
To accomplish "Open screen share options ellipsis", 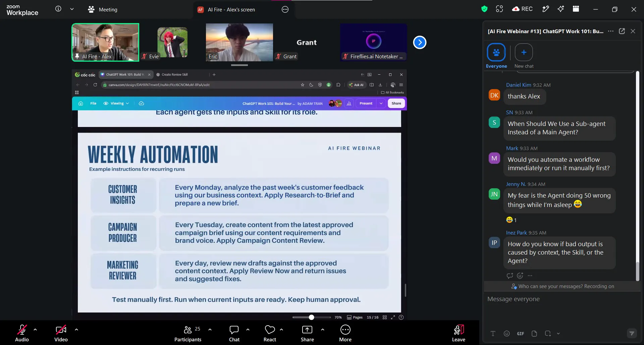I will pos(285,9).
